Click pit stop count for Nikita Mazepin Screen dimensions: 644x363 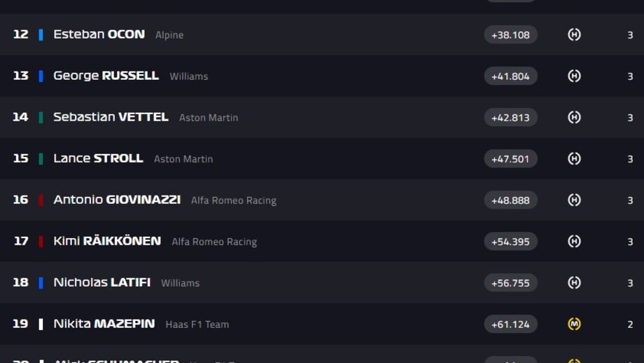click(630, 324)
